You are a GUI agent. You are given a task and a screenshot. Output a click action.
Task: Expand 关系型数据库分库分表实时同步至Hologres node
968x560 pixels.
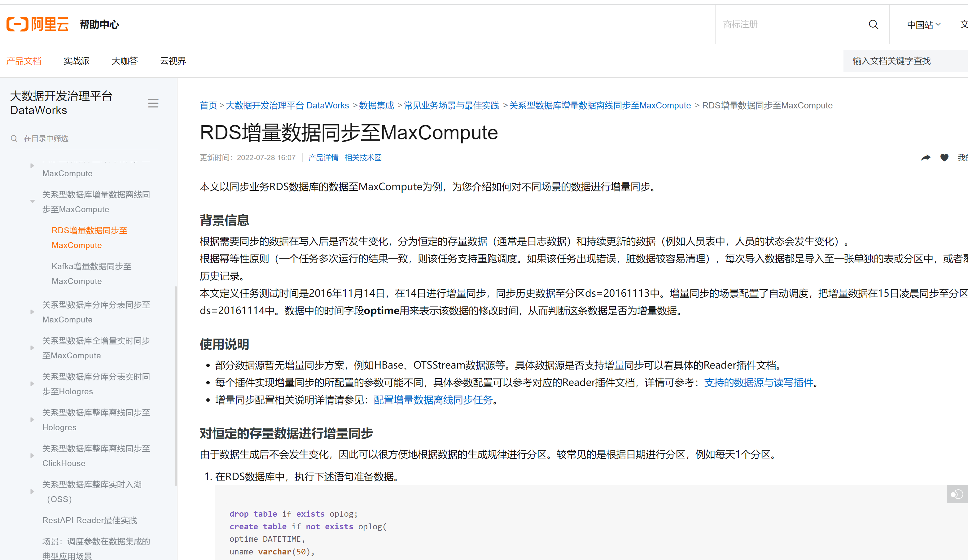(32, 384)
